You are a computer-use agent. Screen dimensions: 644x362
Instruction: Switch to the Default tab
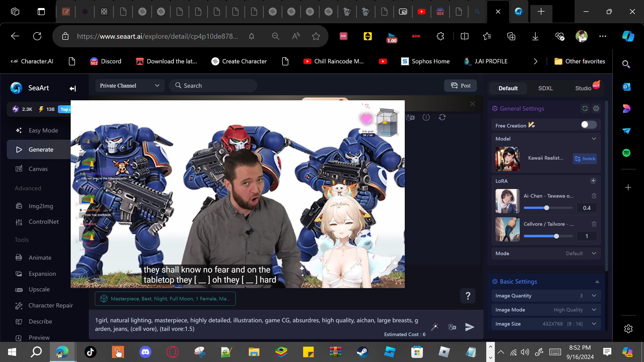tap(508, 88)
